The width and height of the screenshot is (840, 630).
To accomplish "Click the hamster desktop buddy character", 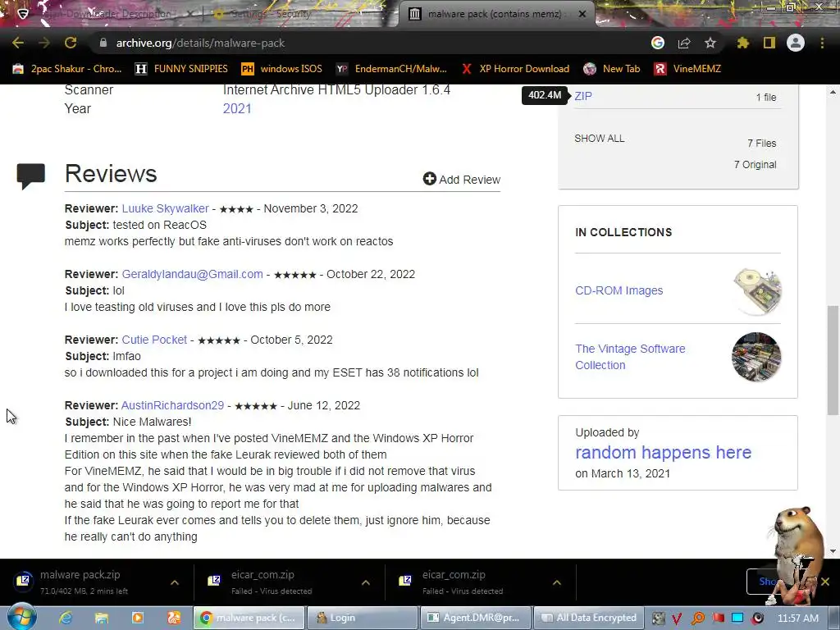I will (x=797, y=555).
